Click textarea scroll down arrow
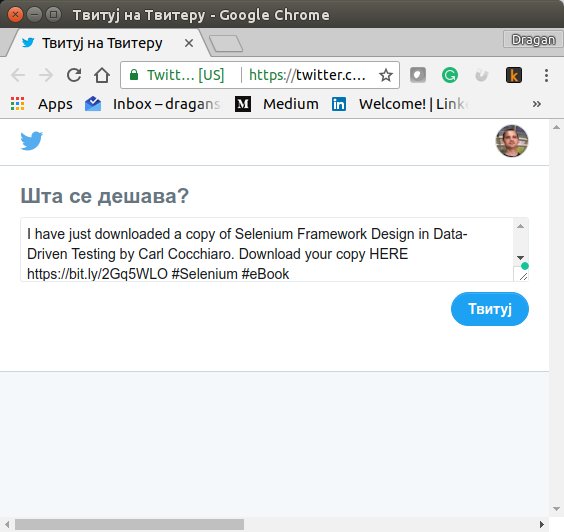The height and width of the screenshot is (532, 564). [520, 258]
